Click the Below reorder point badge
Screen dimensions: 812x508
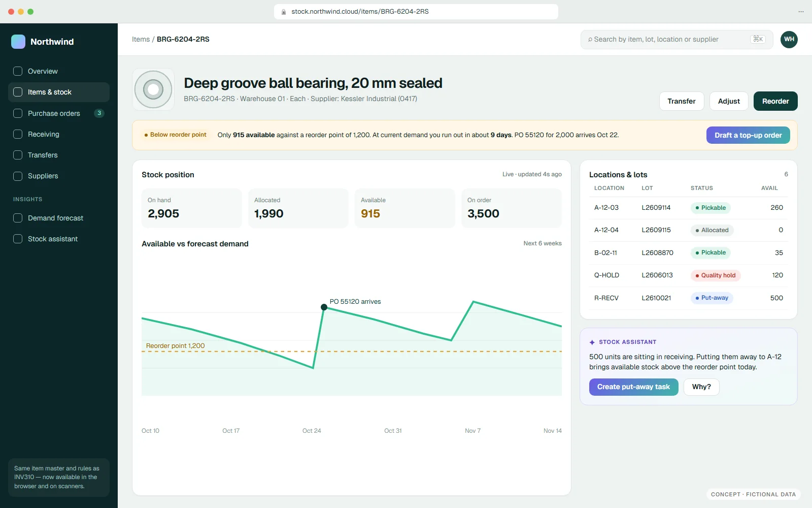pos(175,135)
